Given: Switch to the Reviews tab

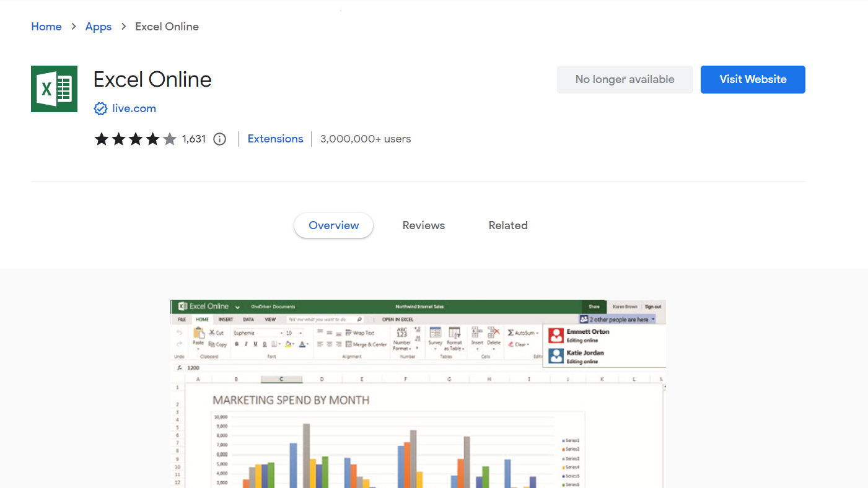Looking at the screenshot, I should click(423, 225).
